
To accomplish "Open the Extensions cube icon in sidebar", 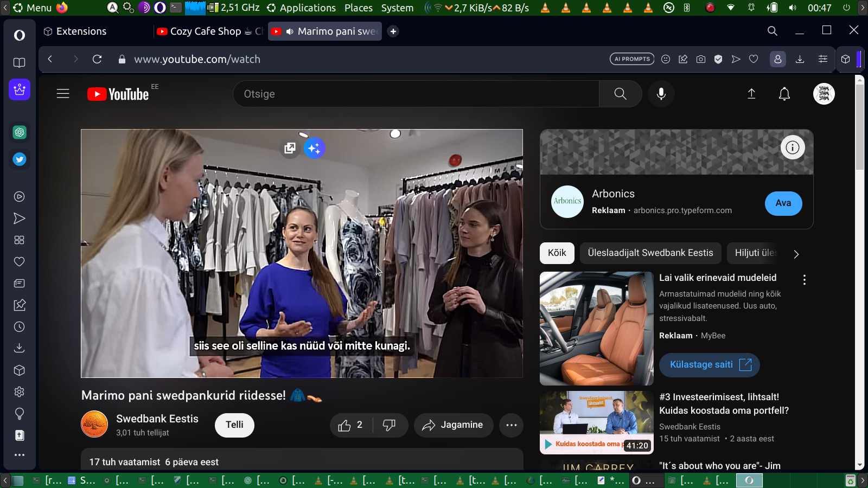I will (x=20, y=370).
